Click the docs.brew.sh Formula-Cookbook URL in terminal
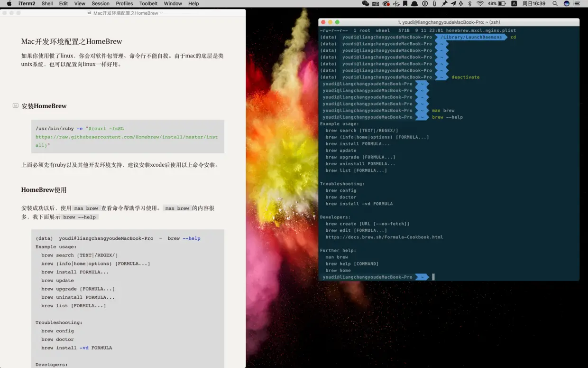Viewport: 588px width, 368px height. [x=384, y=237]
